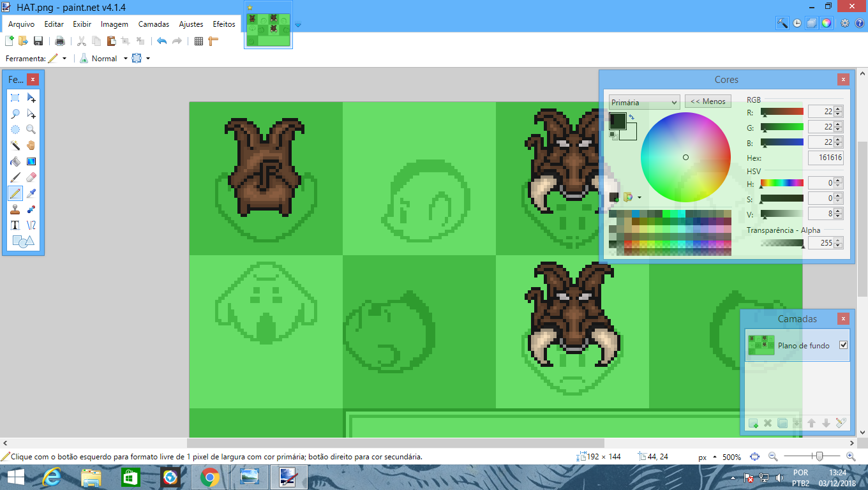
Task: Open Google Chrome from the taskbar
Action: [x=210, y=477]
